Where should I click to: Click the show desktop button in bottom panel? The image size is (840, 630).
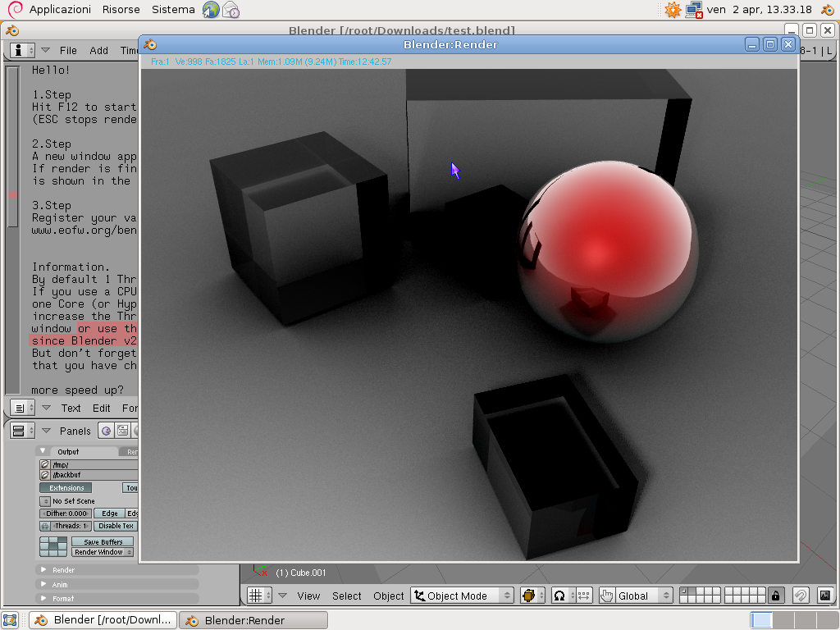pyautogui.click(x=10, y=620)
